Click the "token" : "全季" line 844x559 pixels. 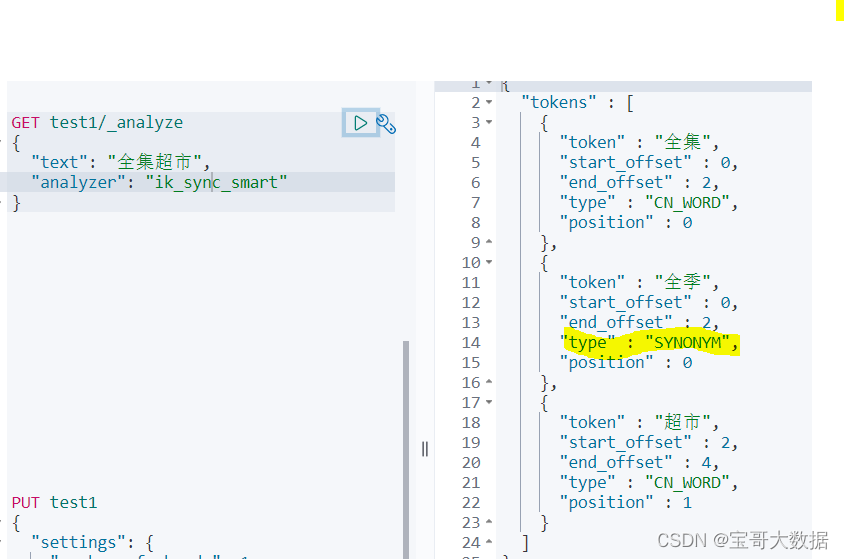pyautogui.click(x=639, y=282)
